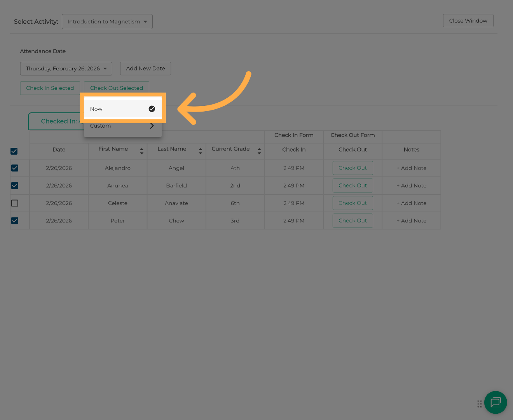The image size is (513, 420).
Task: Click the Add New Date button
Action: point(145,68)
